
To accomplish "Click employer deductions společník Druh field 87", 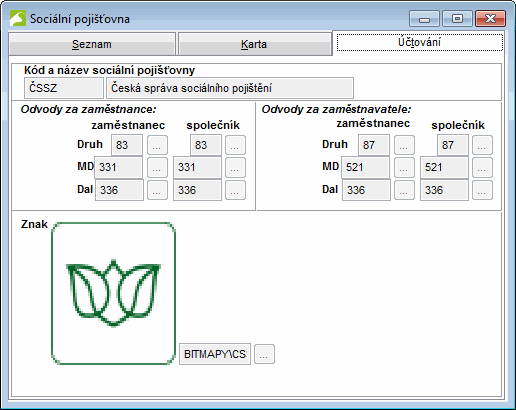I will [x=453, y=145].
